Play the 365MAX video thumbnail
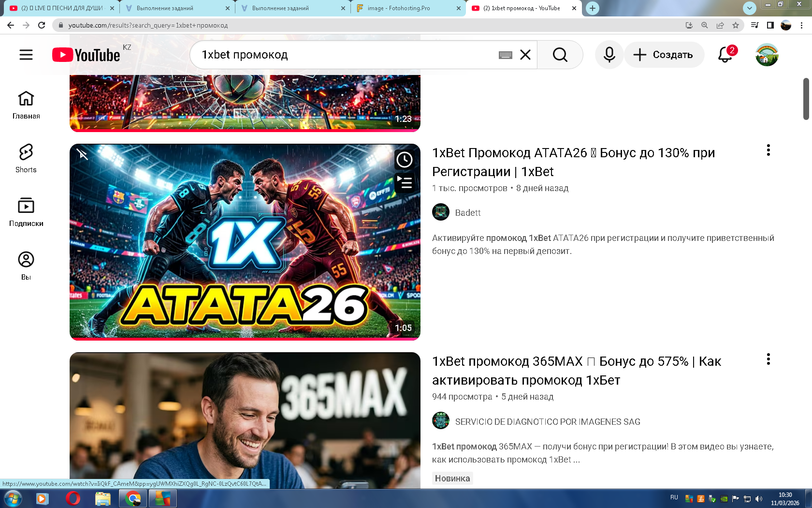The image size is (812, 508). (x=245, y=420)
